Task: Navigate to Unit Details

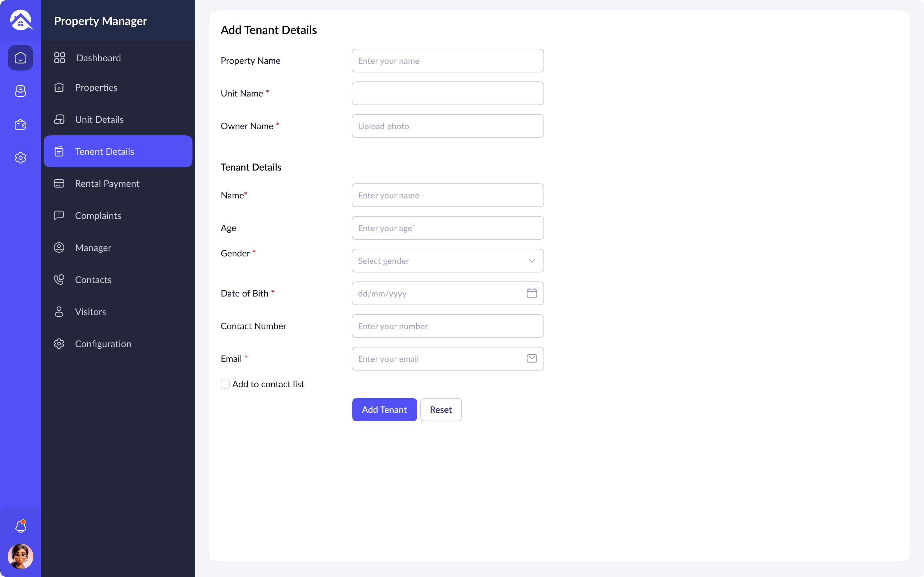Action: click(x=99, y=120)
